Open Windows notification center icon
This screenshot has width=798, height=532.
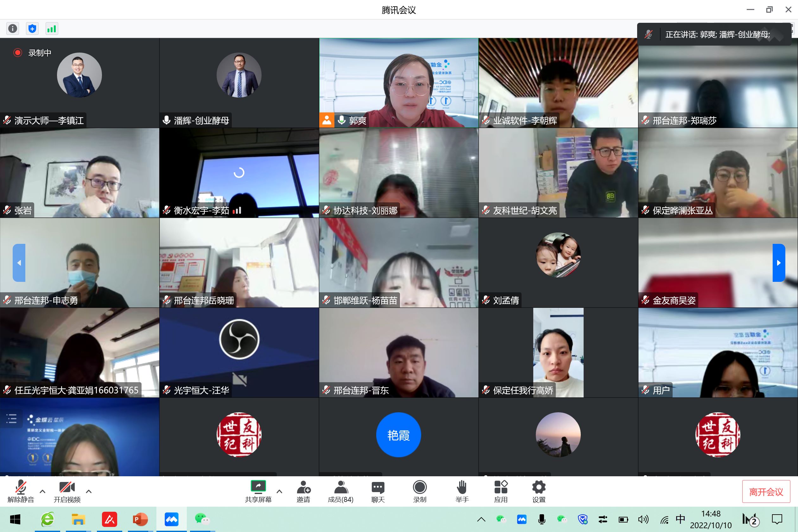[777, 519]
